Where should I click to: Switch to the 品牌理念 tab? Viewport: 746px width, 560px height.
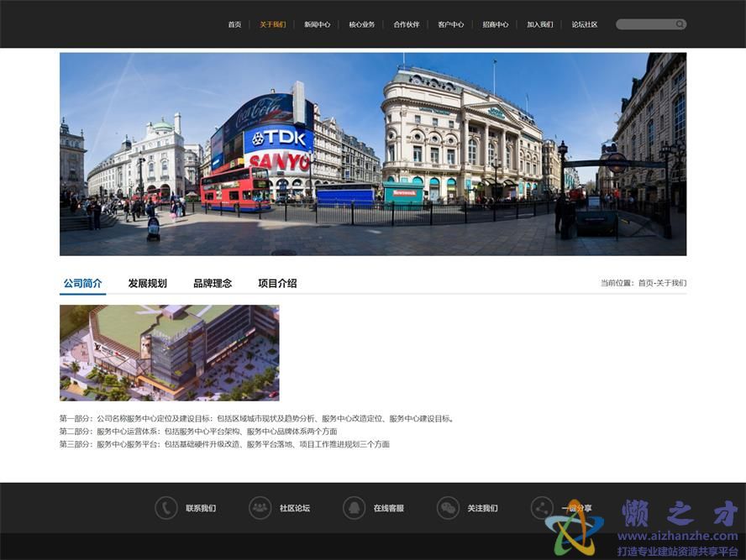click(213, 284)
